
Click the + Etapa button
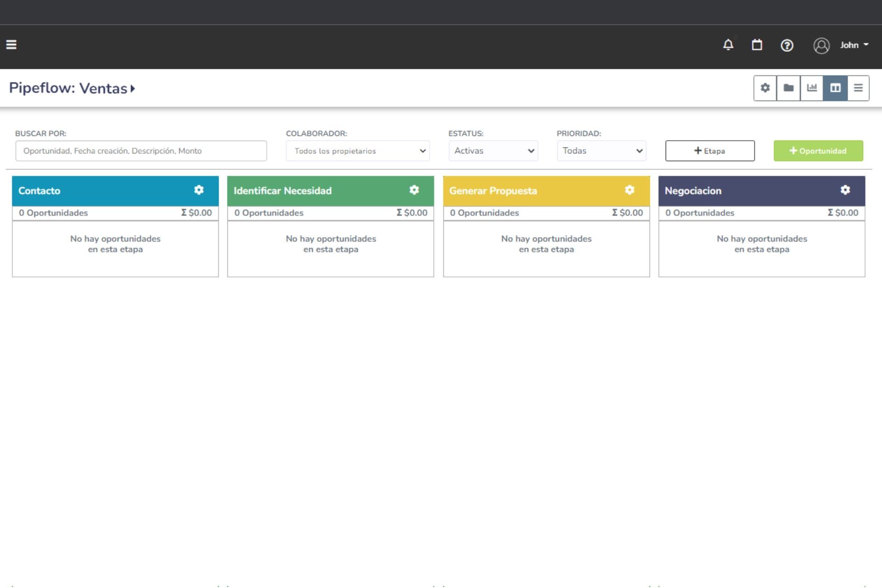pyautogui.click(x=710, y=151)
